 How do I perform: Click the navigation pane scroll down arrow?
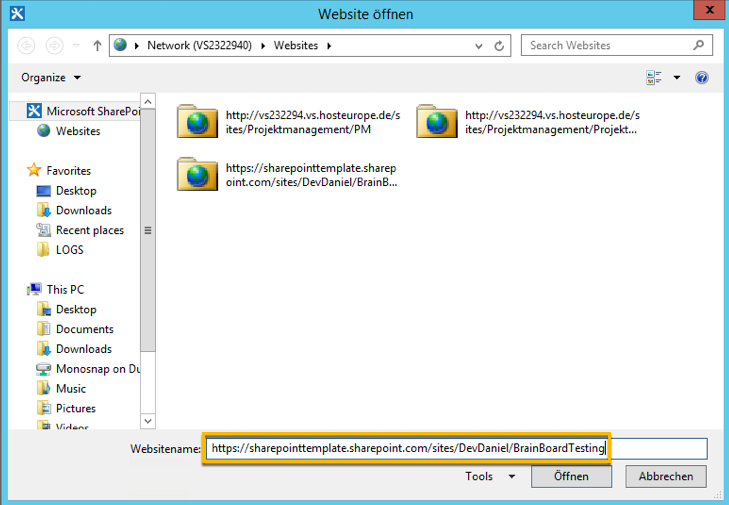(148, 421)
